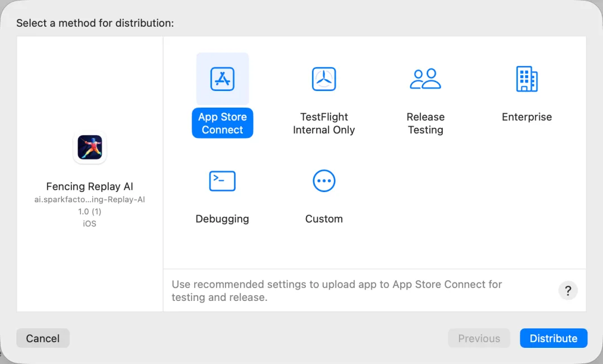Select the App Store Connect icon
Screen dimensions: 603x364
[x=222, y=79]
